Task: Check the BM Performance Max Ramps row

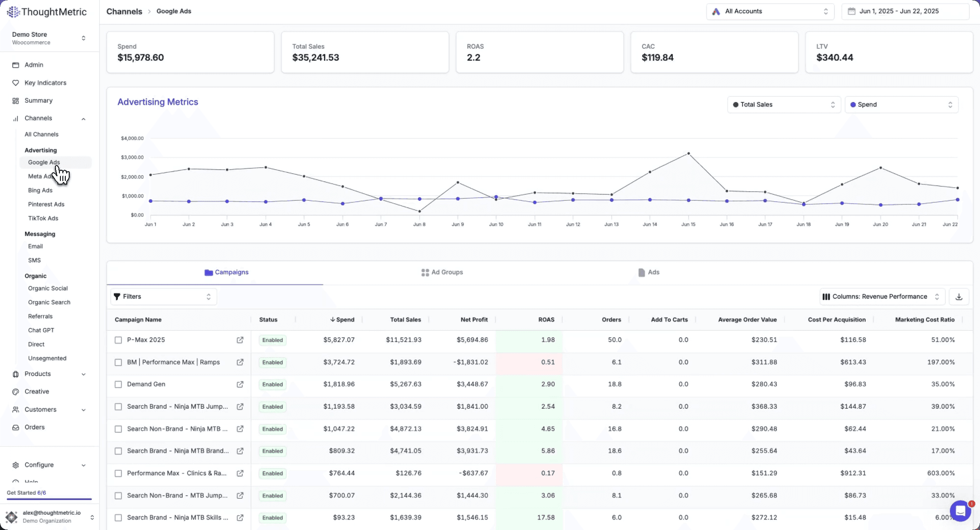Action: click(118, 362)
